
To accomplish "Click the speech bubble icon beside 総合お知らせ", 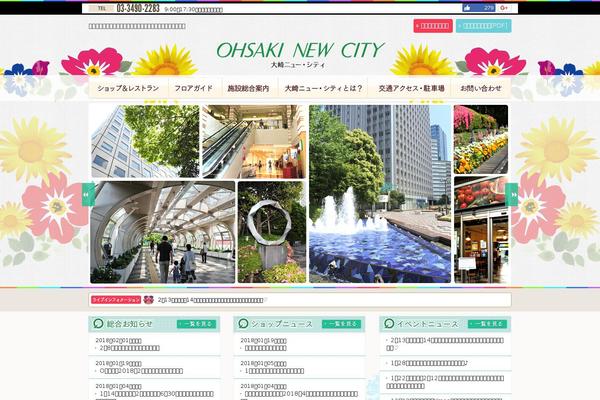I will point(98,323).
